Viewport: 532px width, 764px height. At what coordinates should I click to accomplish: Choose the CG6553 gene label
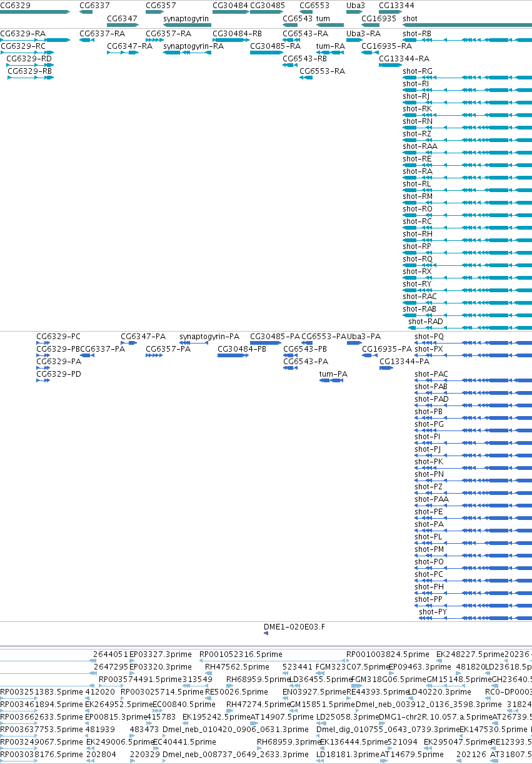pyautogui.click(x=314, y=5)
